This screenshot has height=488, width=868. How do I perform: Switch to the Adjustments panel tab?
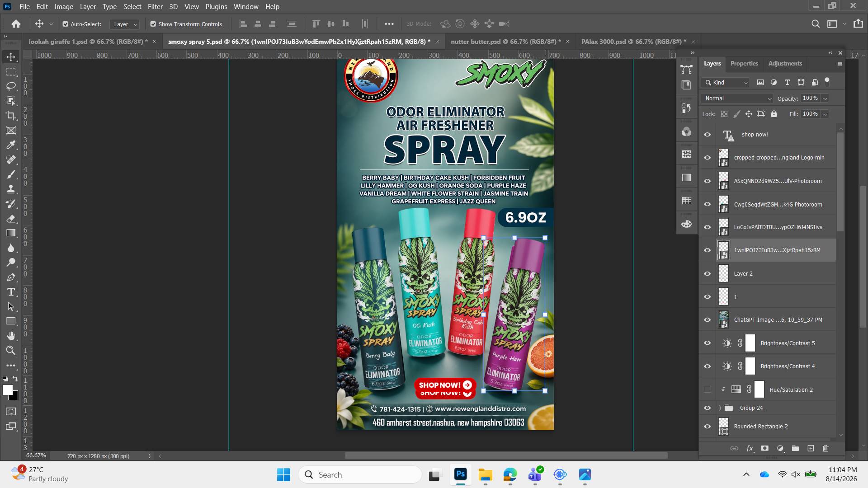[785, 64]
